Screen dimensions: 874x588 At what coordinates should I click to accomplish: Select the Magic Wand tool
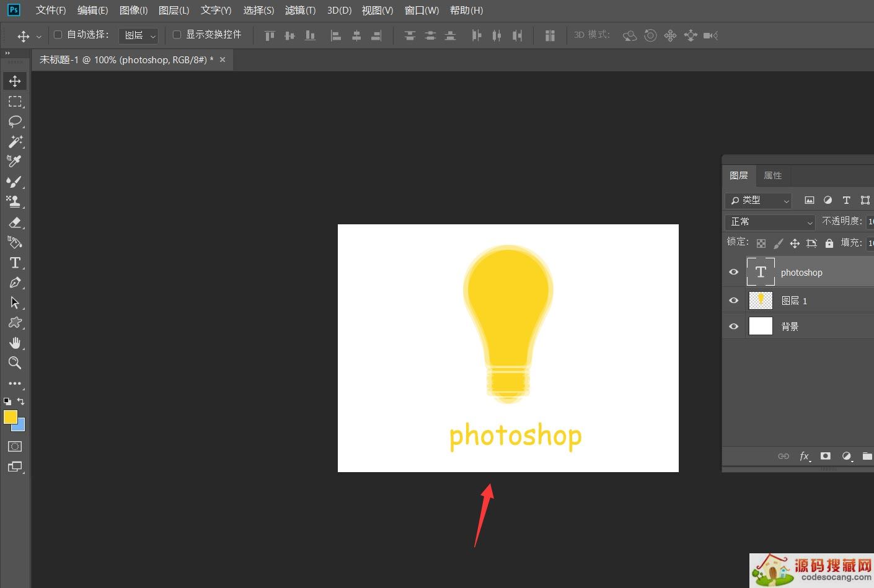15,141
